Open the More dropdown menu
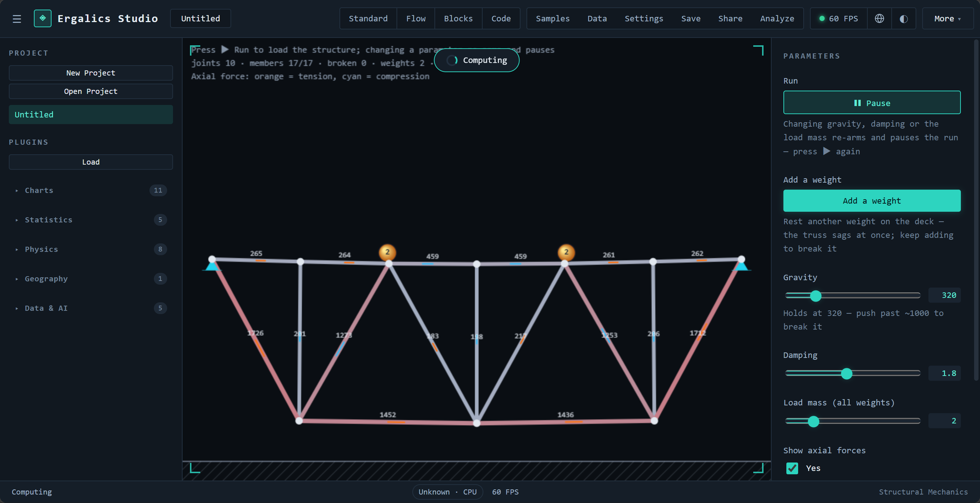This screenshot has height=503, width=980. pos(947,18)
